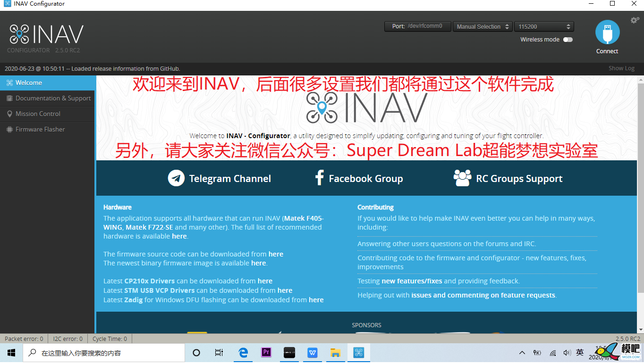644x364 pixels.
Task: Open the Windows Start menu
Action: pyautogui.click(x=11, y=353)
